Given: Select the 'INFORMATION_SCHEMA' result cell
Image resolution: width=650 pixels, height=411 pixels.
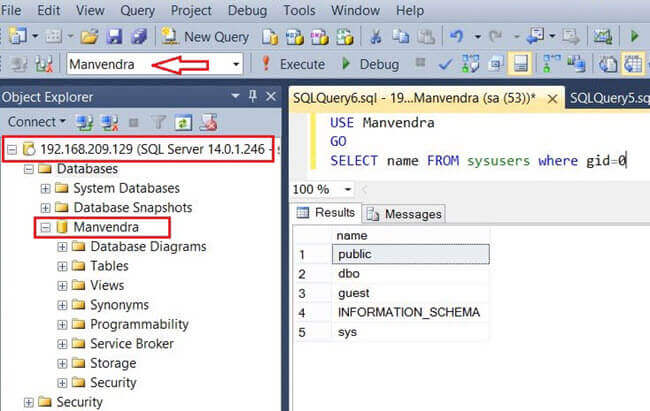Looking at the screenshot, I should pyautogui.click(x=410, y=312).
